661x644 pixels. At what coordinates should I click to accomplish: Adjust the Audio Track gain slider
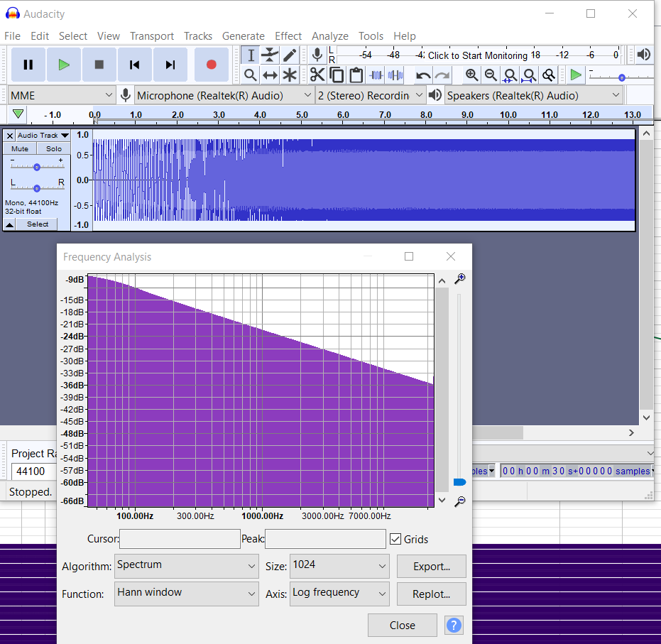pyautogui.click(x=37, y=167)
